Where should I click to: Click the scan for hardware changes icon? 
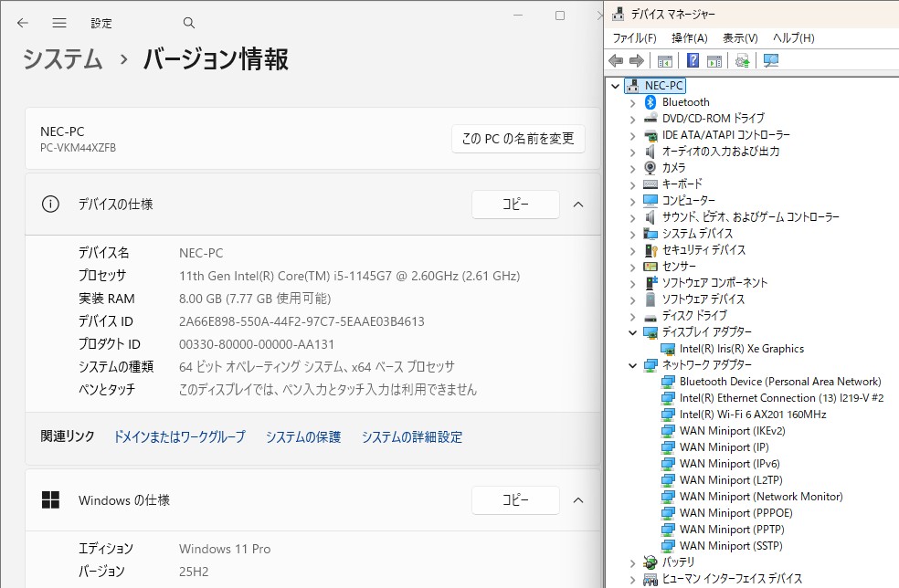[771, 60]
